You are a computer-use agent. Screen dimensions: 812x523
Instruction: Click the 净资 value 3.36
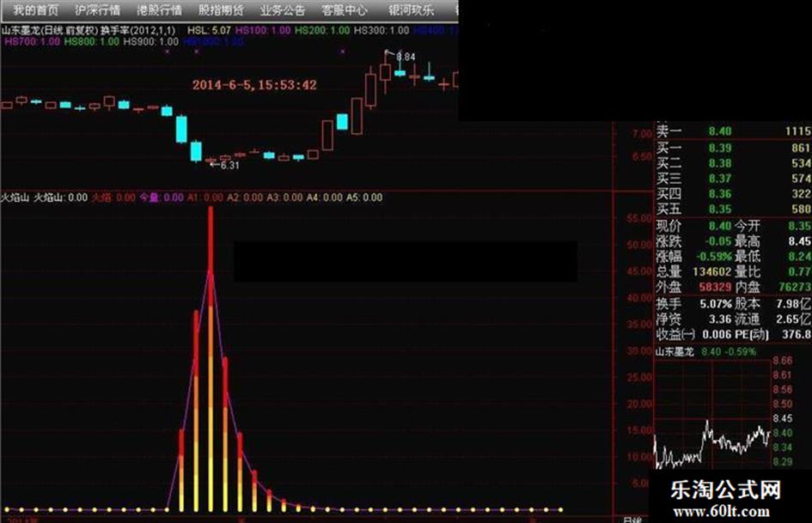pos(720,319)
